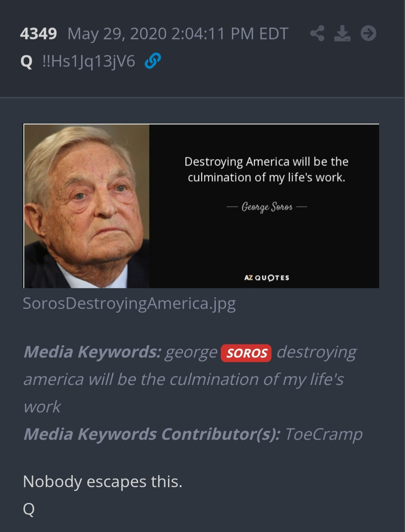The width and height of the screenshot is (405, 532).
Task: Click the AZ Quotes logo in image
Action: (267, 278)
